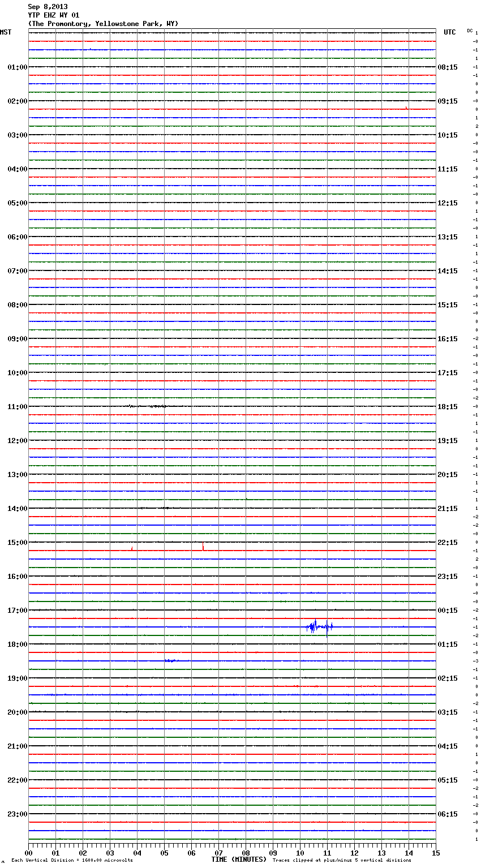Click the '04:00' MST time label
Viewport: 481px width, 868px height.
tap(18, 169)
